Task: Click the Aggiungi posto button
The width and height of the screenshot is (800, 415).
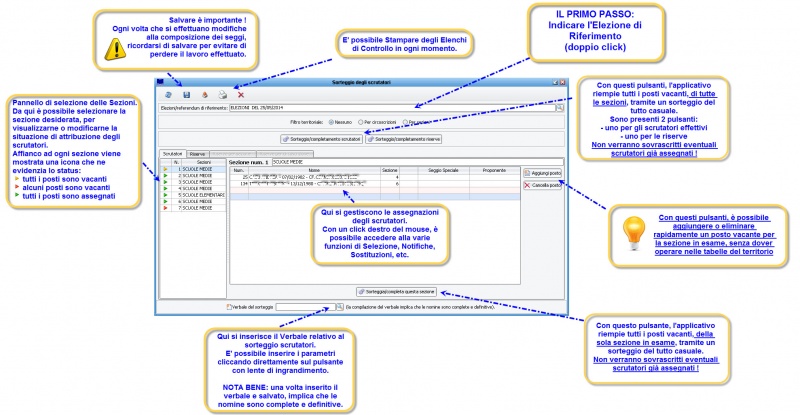Action: [x=542, y=174]
